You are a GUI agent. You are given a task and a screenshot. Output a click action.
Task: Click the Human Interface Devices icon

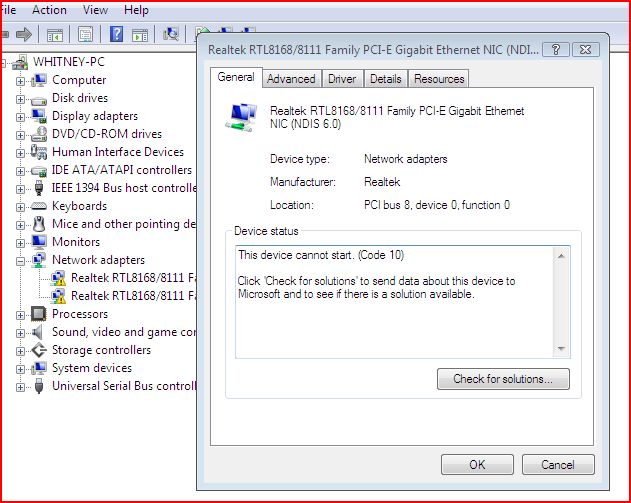[39, 152]
